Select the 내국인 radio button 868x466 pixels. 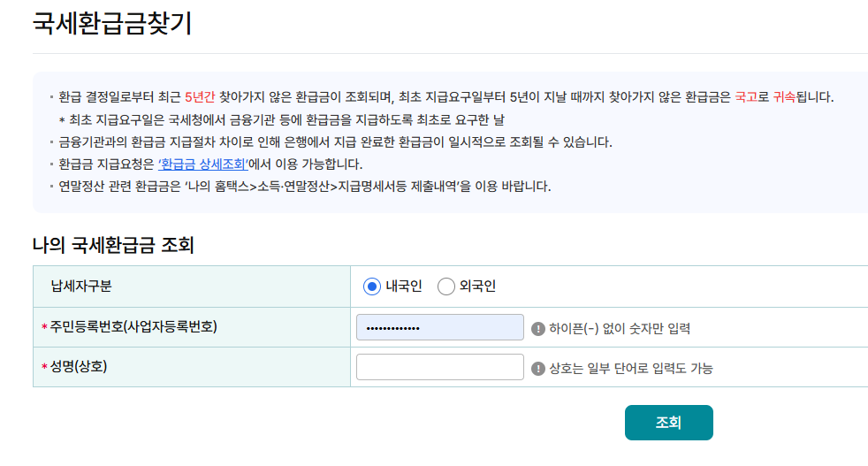(x=371, y=286)
